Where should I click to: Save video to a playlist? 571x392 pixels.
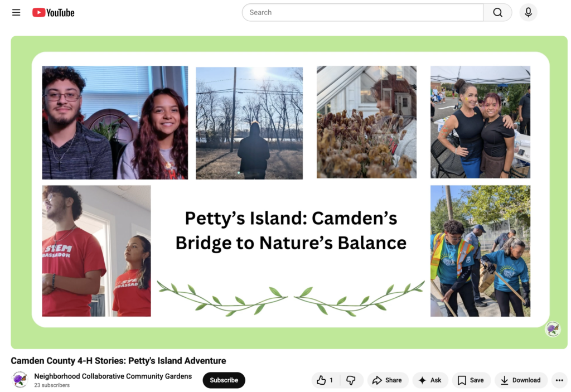[x=470, y=380]
